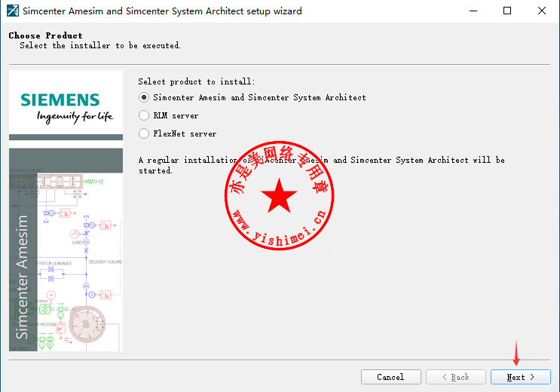560x392 pixels.
Task: Close the setup wizard window
Action: (x=541, y=11)
